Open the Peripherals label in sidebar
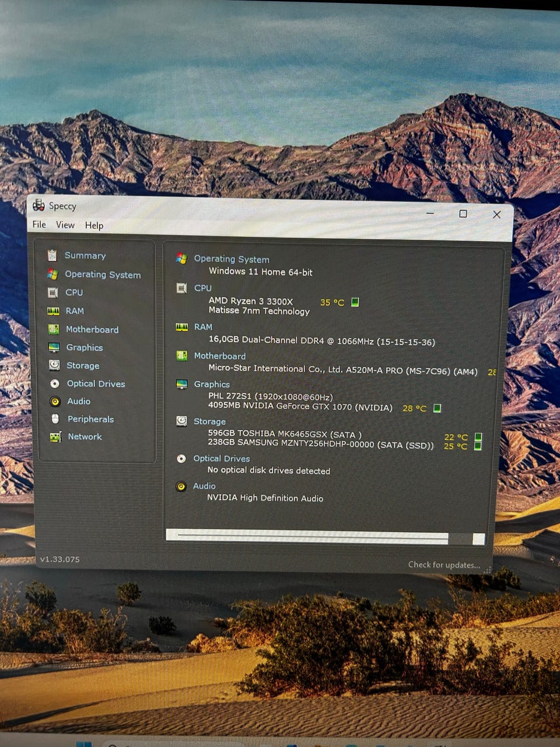The height and width of the screenshot is (747, 560). pos(91,419)
